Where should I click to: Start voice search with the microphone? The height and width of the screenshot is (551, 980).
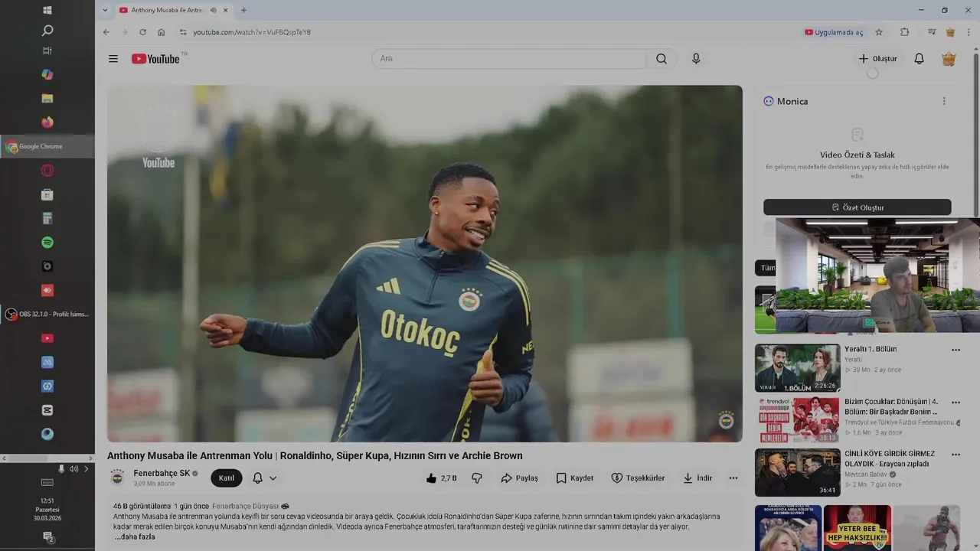[x=696, y=59]
